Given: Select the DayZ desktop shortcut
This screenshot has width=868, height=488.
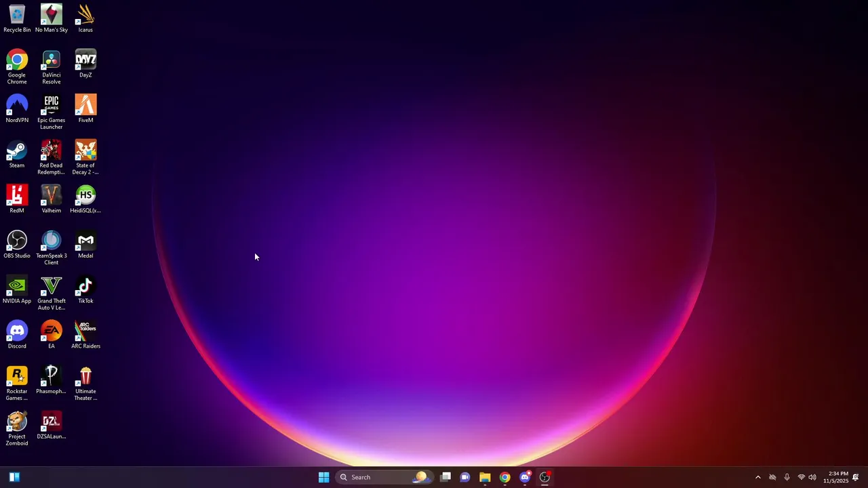Looking at the screenshot, I should point(85,63).
